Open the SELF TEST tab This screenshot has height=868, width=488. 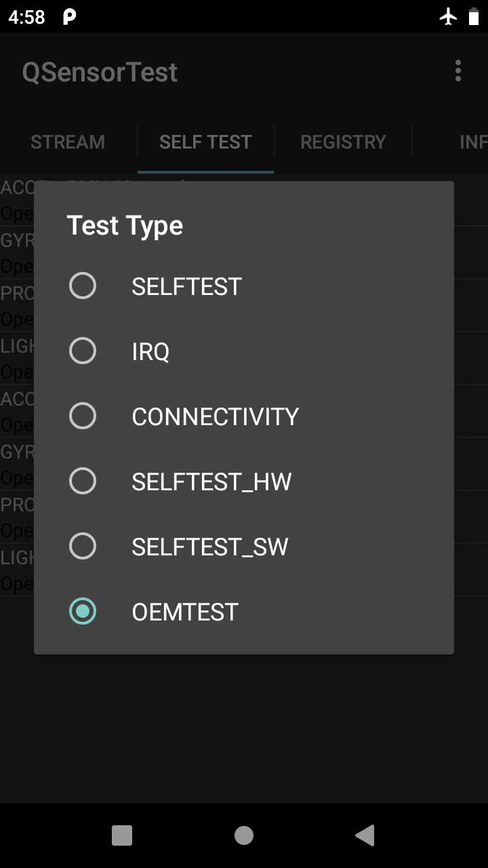(x=205, y=142)
